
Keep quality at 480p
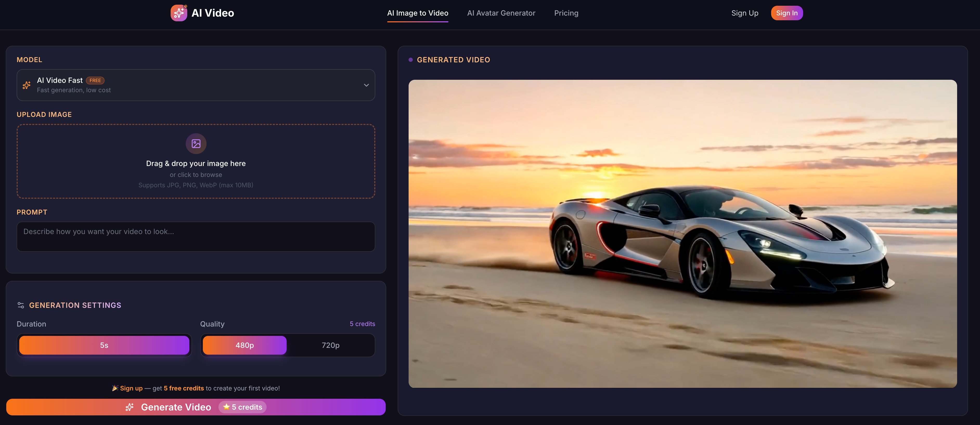pyautogui.click(x=244, y=345)
